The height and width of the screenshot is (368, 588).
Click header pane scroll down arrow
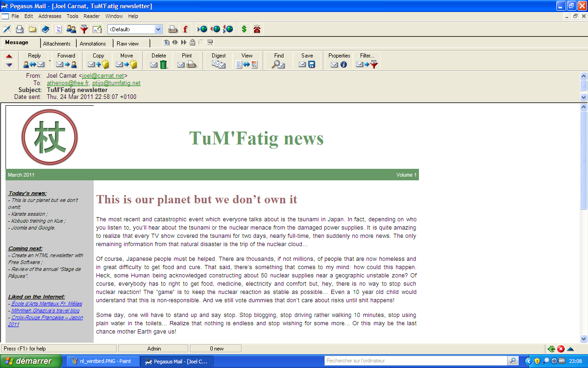click(584, 97)
